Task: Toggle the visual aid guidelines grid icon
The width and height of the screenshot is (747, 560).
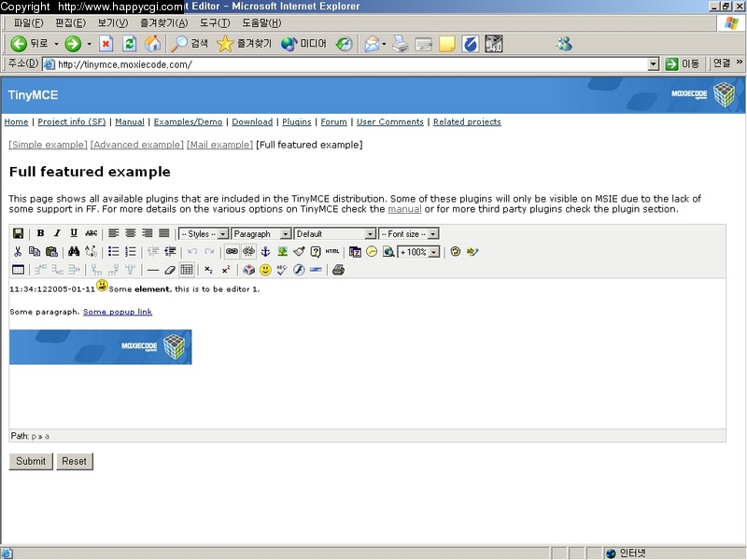Action: click(187, 270)
